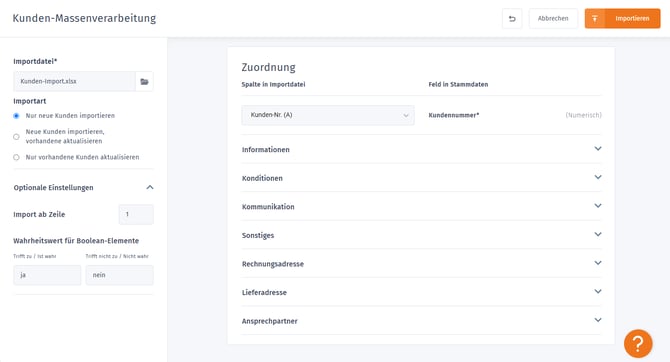Open the folder browse icon for Importdatei

[x=144, y=81]
